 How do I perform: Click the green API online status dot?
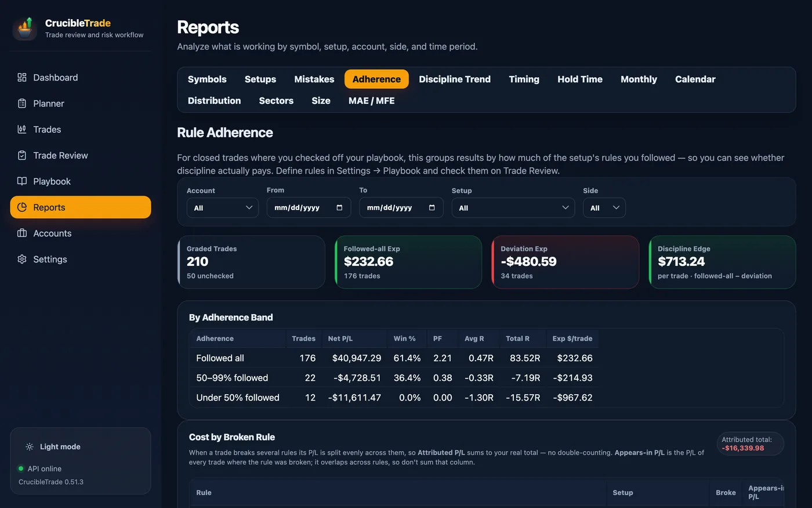click(21, 469)
